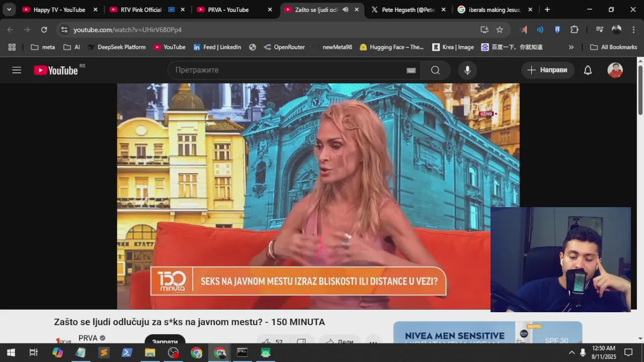Image resolution: width=644 pixels, height=362 pixels.
Task: Install app icon in address bar
Action: [x=484, y=30]
